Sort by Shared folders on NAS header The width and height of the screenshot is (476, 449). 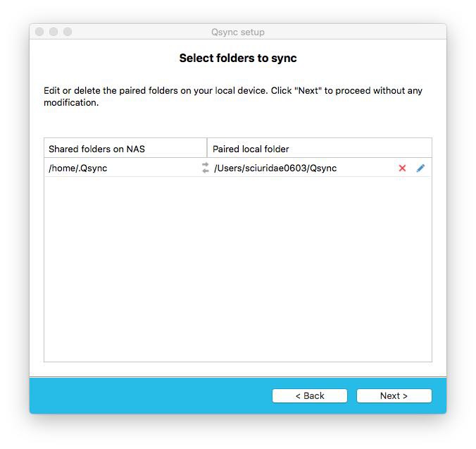(x=97, y=149)
